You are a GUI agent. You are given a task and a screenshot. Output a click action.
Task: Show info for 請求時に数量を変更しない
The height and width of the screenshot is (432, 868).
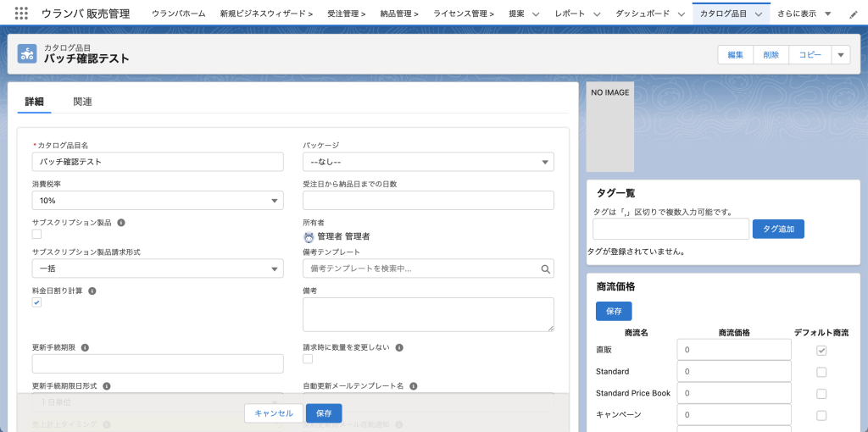(398, 348)
